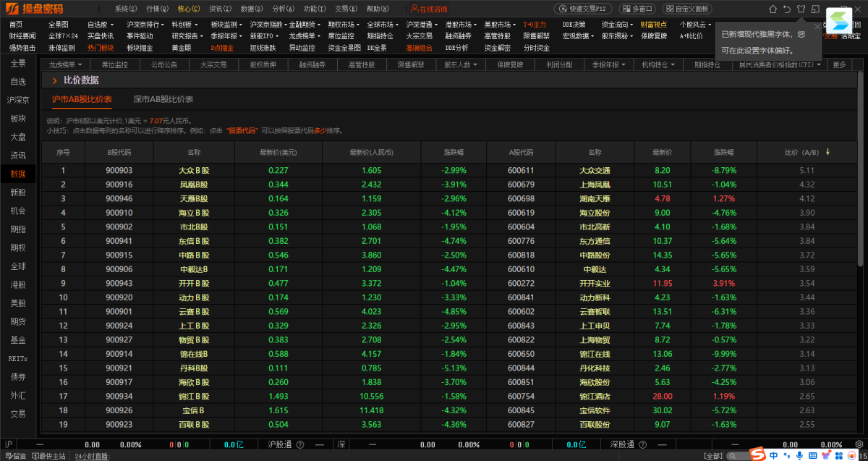
Task: Close the font notification popup
Action: [817, 27]
